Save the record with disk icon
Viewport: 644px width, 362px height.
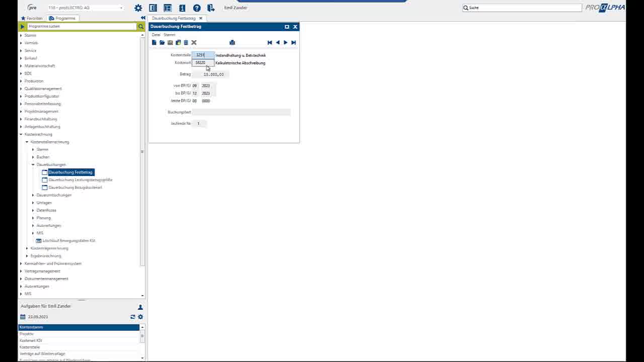tap(170, 43)
